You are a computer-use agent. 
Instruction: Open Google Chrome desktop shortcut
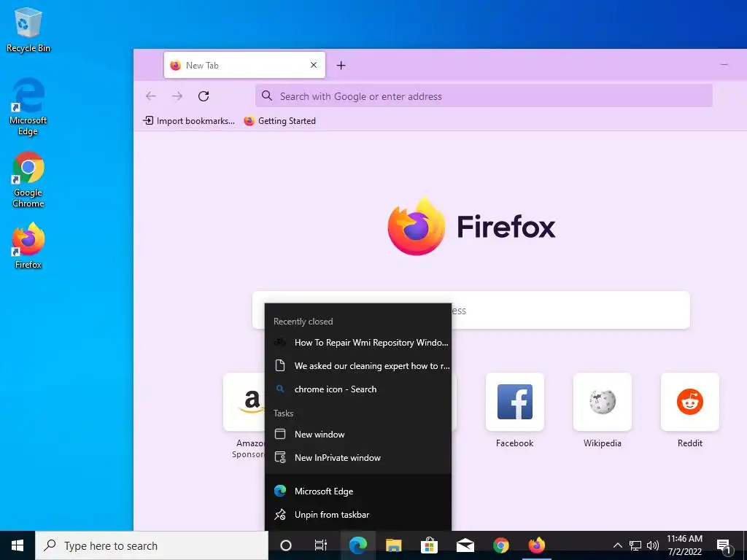click(28, 179)
